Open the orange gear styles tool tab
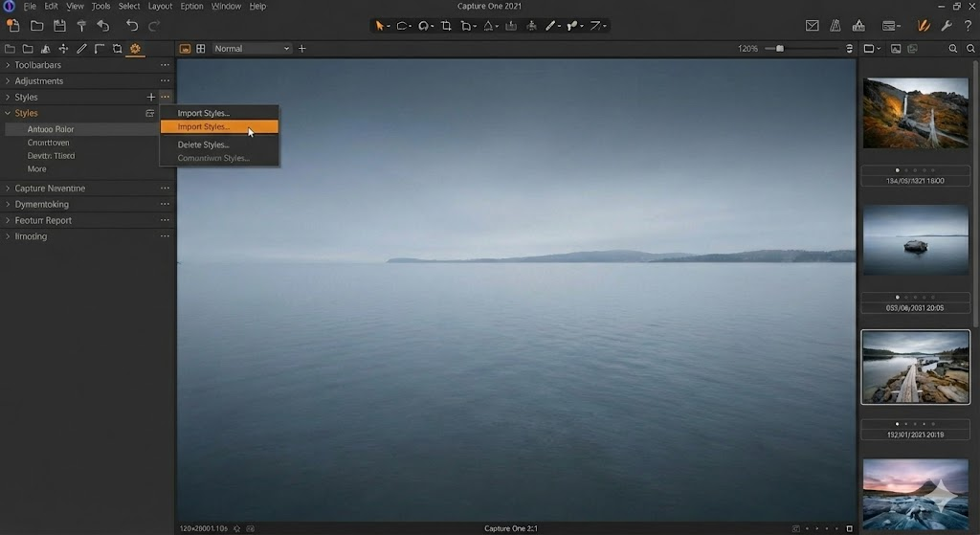Viewport: 980px width, 535px height. coord(135,48)
